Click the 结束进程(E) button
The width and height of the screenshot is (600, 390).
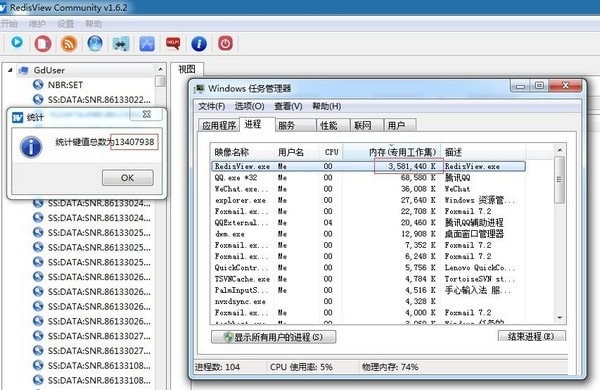pos(532,336)
